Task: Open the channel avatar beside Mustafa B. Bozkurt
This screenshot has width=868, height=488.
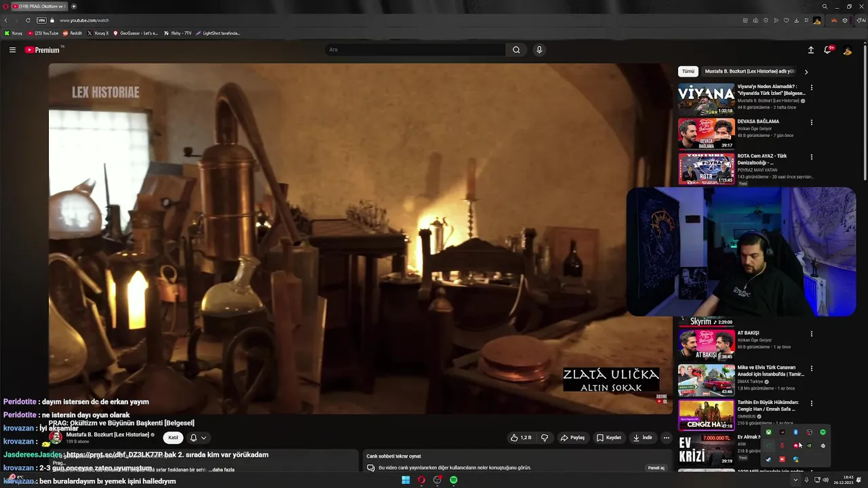Action: tap(56, 438)
